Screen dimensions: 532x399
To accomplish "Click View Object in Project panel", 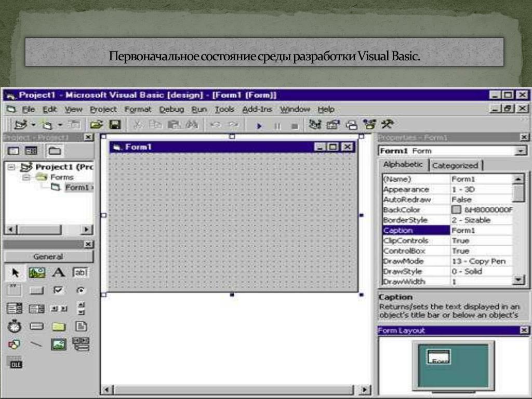I will [x=31, y=151].
